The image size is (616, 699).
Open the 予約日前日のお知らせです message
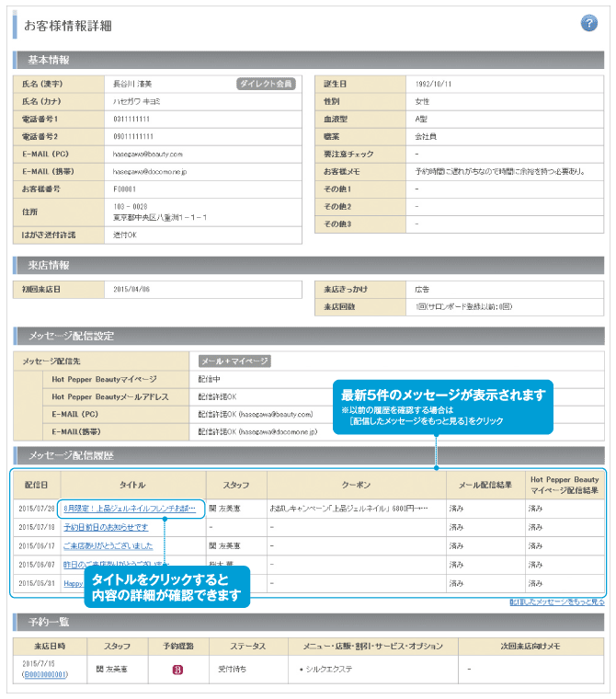coord(106,527)
